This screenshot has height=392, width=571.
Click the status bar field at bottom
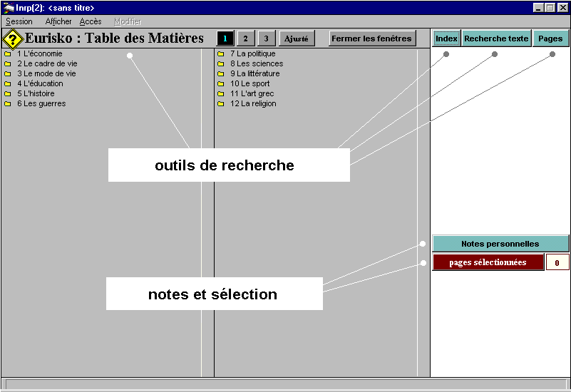tap(286, 384)
